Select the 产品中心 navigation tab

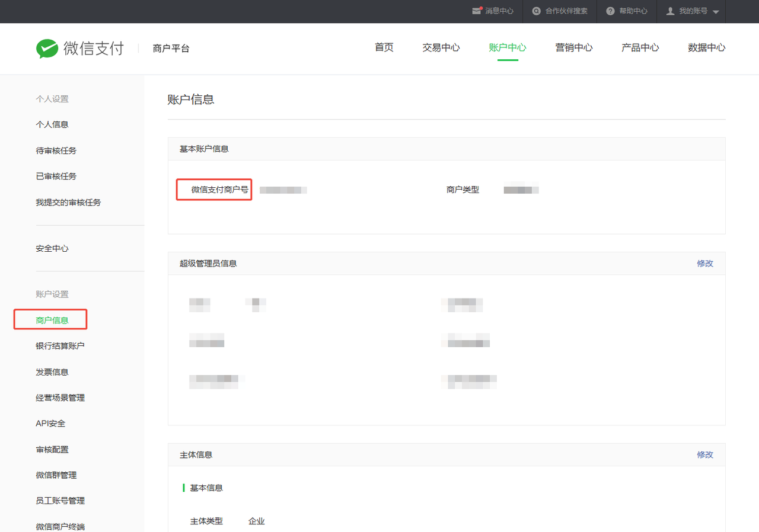click(x=640, y=48)
